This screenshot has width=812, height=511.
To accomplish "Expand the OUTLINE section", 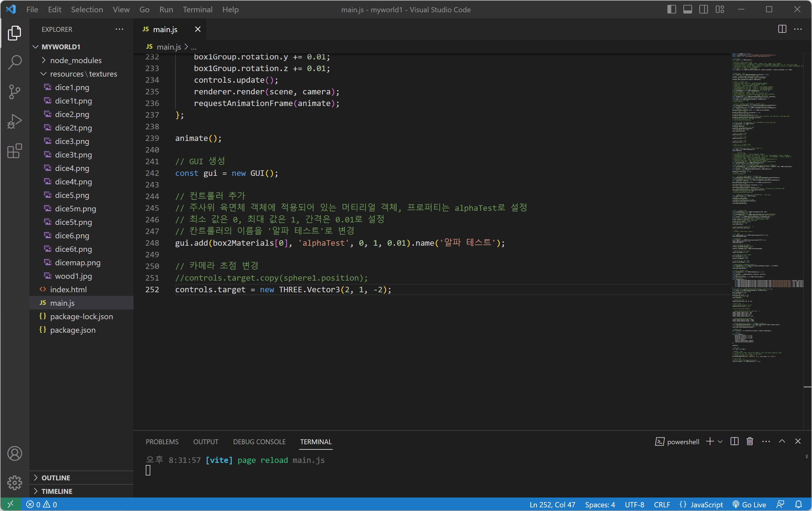I will pyautogui.click(x=56, y=478).
